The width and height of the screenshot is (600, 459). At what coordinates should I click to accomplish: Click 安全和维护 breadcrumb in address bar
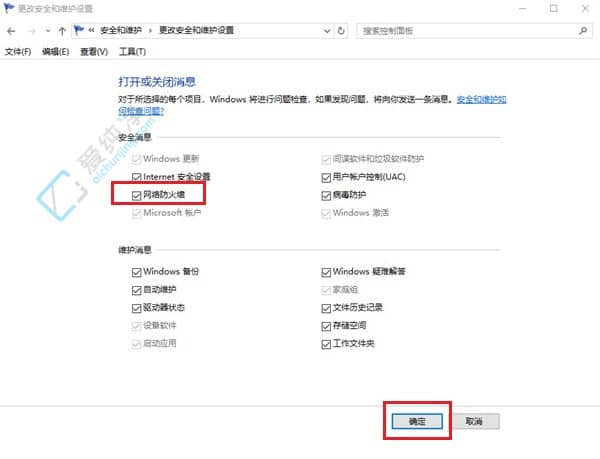click(121, 30)
